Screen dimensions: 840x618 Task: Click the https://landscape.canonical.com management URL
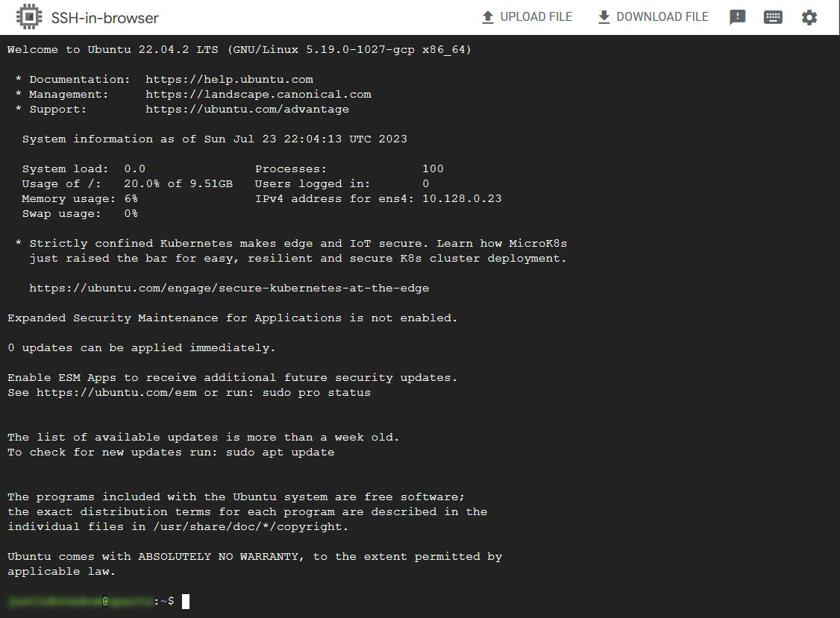click(258, 94)
